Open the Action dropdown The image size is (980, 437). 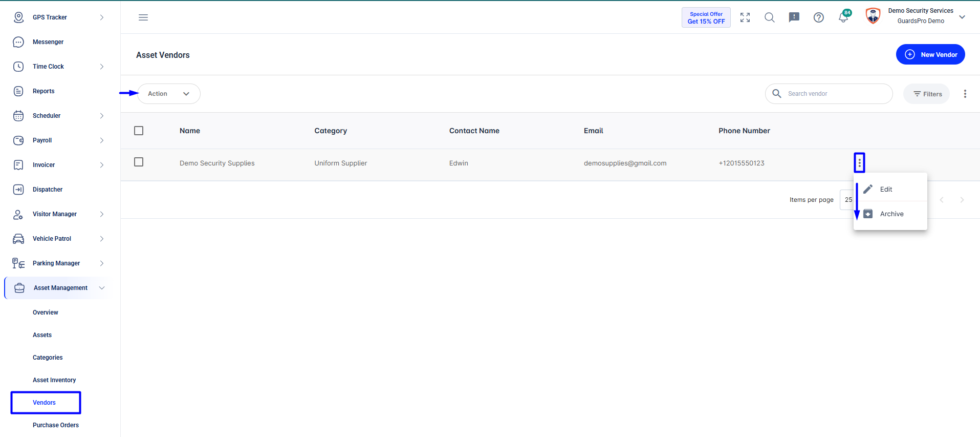click(x=169, y=94)
